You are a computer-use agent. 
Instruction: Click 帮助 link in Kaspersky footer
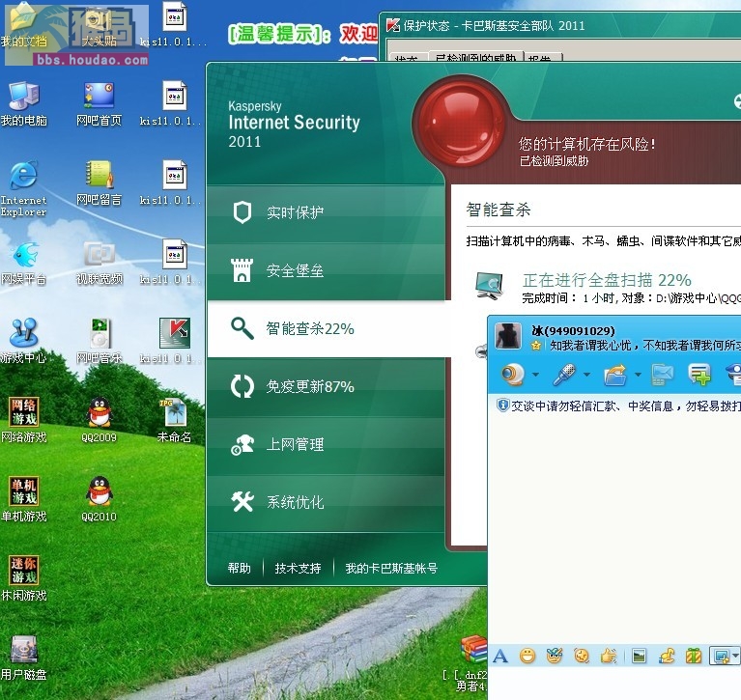click(x=240, y=568)
